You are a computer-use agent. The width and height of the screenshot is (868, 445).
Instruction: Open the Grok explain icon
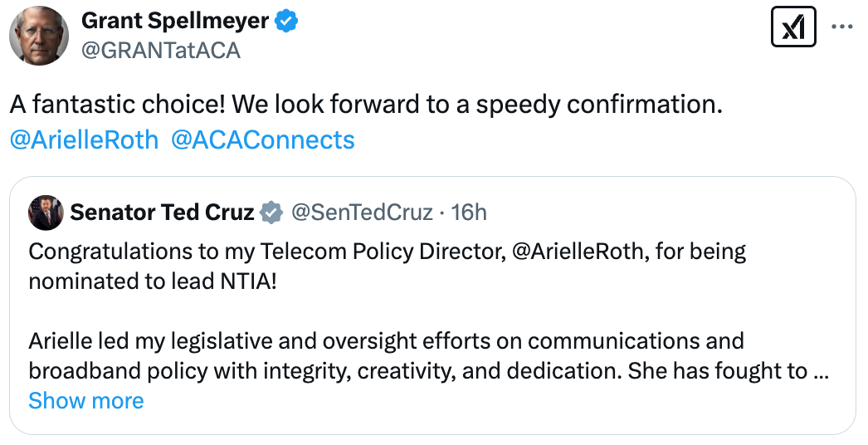click(x=793, y=27)
